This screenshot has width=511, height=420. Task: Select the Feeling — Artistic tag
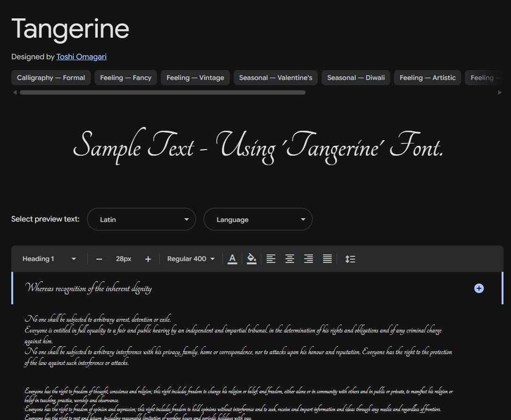[428, 78]
